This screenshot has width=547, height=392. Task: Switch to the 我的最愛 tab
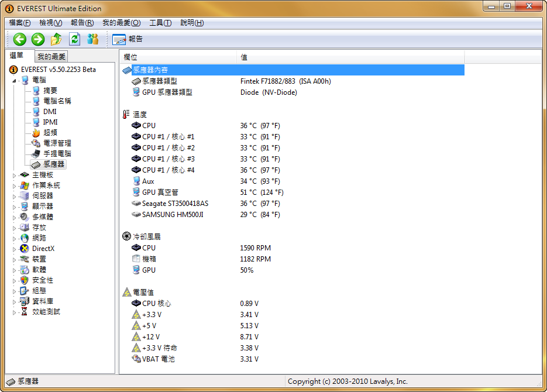coord(51,57)
